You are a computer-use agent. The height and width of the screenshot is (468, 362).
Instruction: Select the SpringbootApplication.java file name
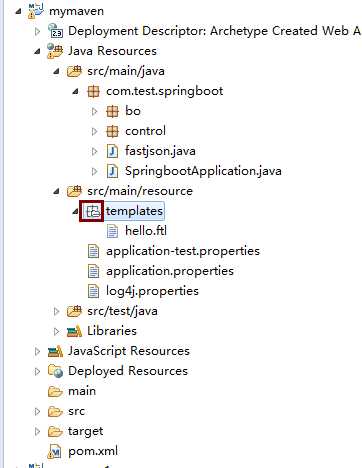click(x=203, y=171)
